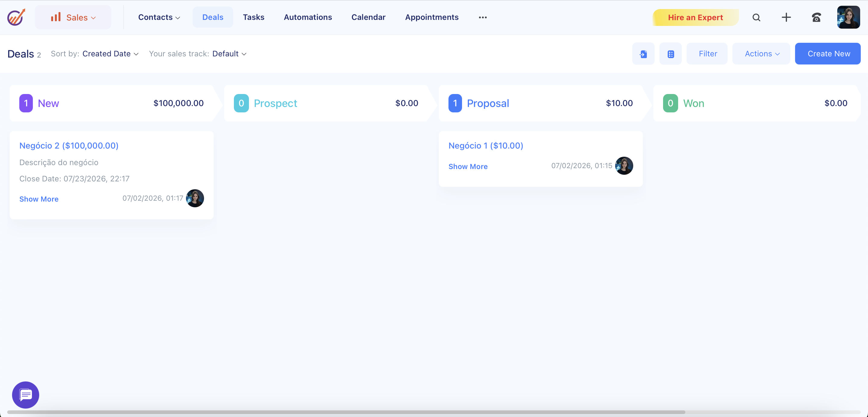This screenshot has height=417, width=868.
Task: Click timestamp 07/02/2026, 01:15
Action: point(582,166)
